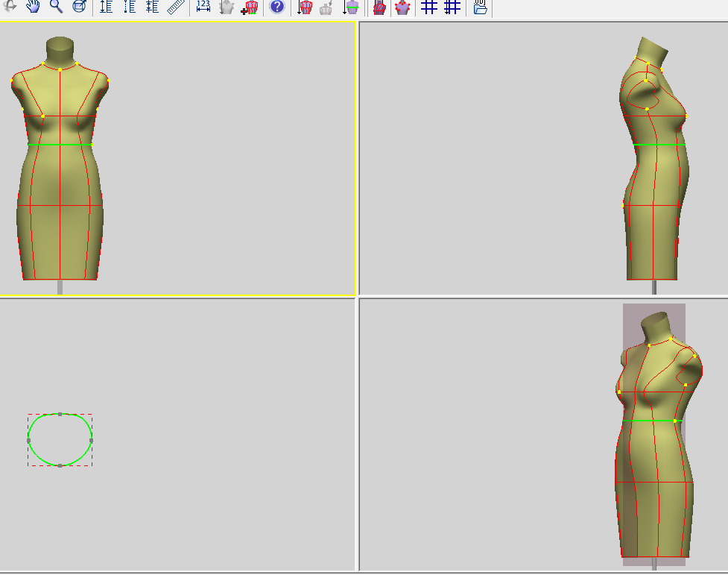This screenshot has width=728, height=575.
Task: Click the red striped mannequin lines icon
Action: coord(379,7)
